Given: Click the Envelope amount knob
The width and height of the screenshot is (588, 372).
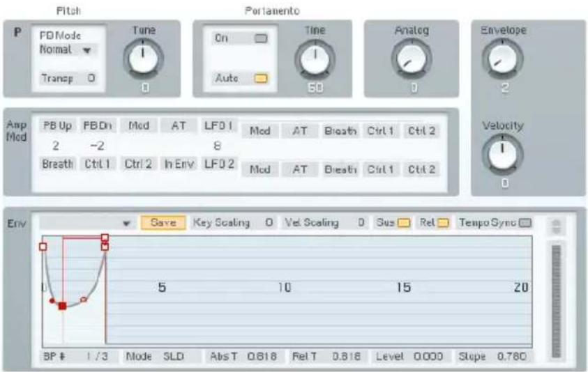Looking at the screenshot, I should pos(502,58).
